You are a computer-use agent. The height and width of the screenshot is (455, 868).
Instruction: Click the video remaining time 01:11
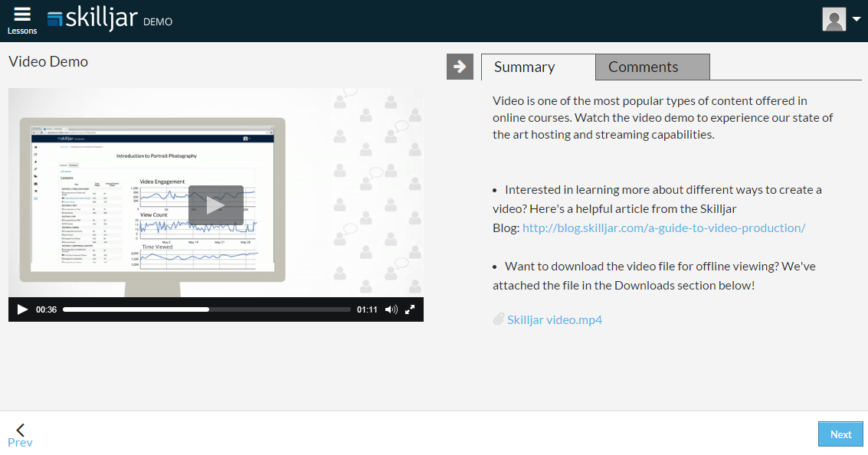pos(367,309)
